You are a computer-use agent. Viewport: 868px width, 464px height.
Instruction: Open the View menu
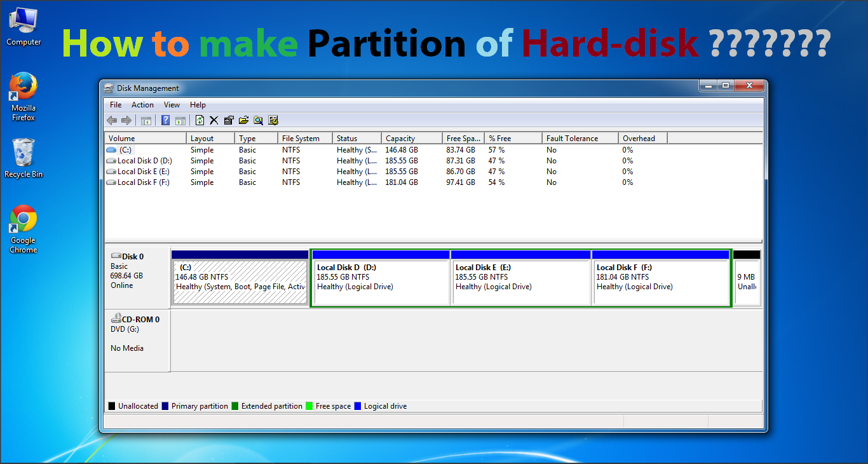(x=172, y=104)
